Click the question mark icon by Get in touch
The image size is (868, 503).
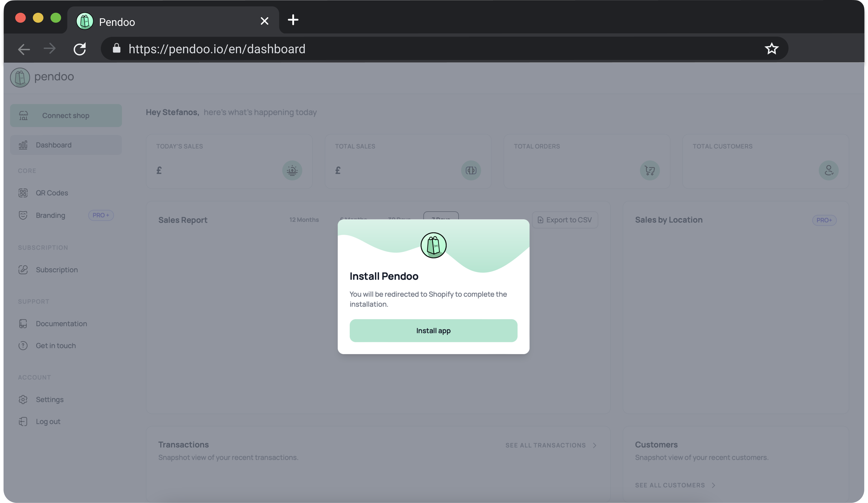click(x=23, y=345)
